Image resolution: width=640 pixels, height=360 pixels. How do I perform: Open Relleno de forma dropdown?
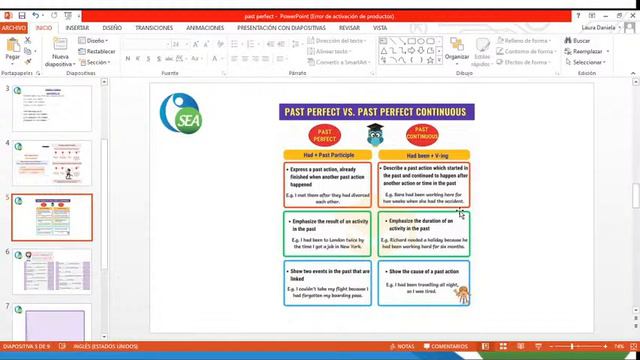point(524,40)
